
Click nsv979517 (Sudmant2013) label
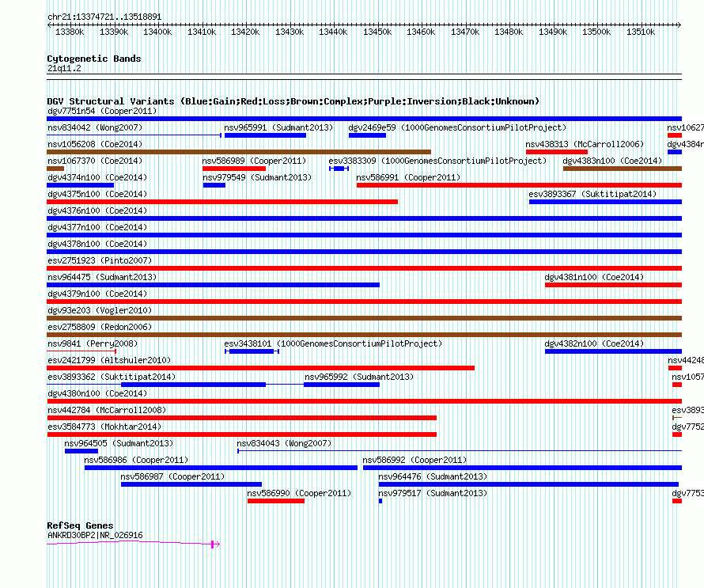[x=433, y=493]
